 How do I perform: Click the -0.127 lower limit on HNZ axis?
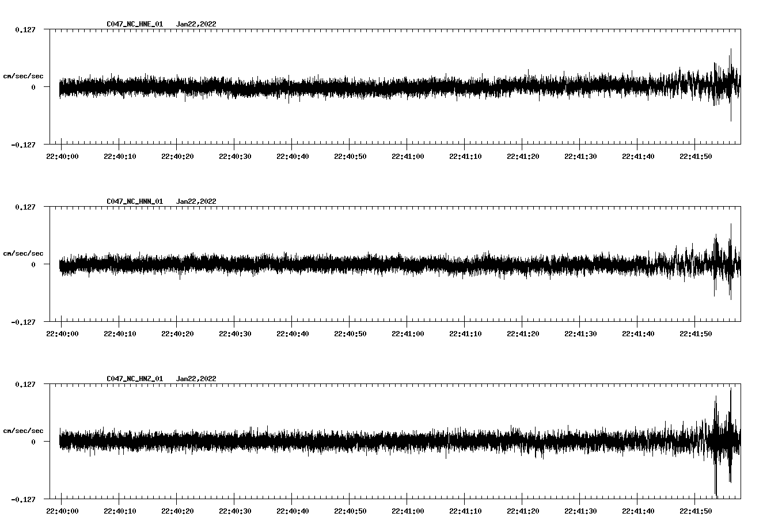23,499
